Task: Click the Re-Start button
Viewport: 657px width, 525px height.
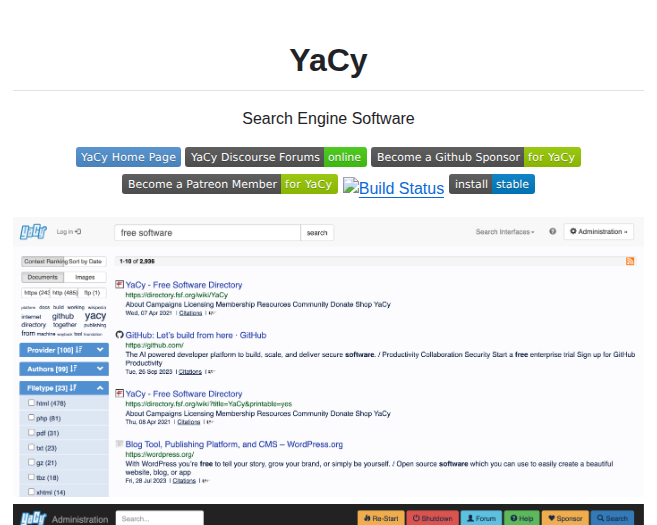Action: pos(381,518)
